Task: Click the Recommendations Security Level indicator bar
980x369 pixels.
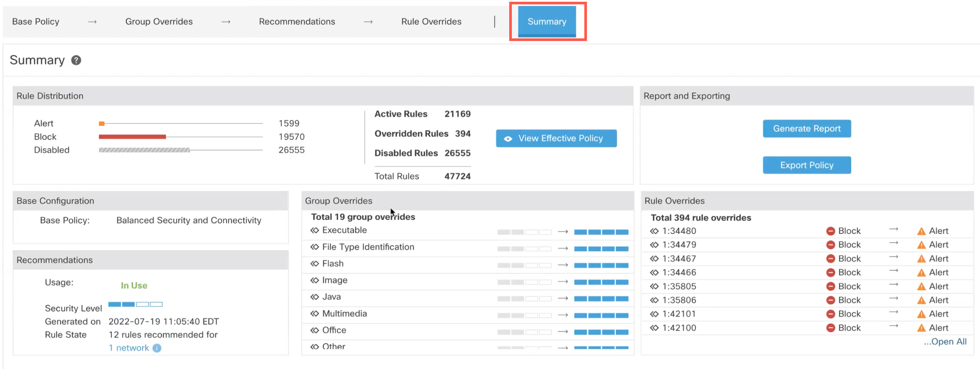Action: [135, 304]
